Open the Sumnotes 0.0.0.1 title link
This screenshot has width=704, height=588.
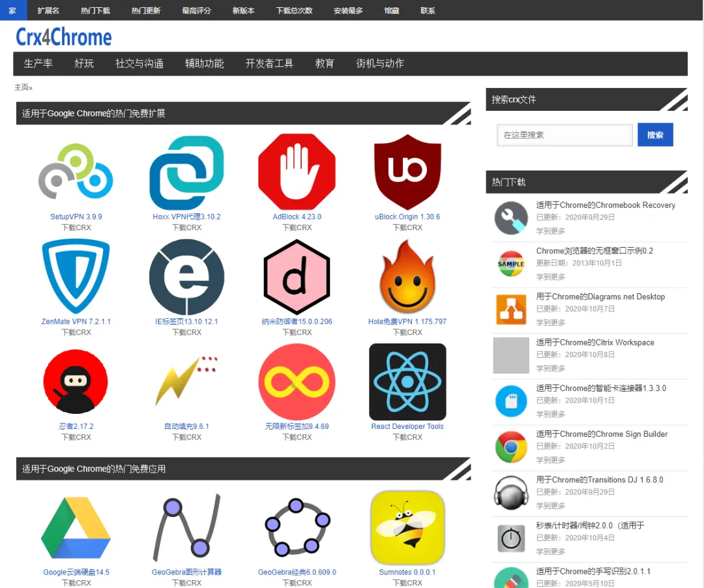[407, 572]
